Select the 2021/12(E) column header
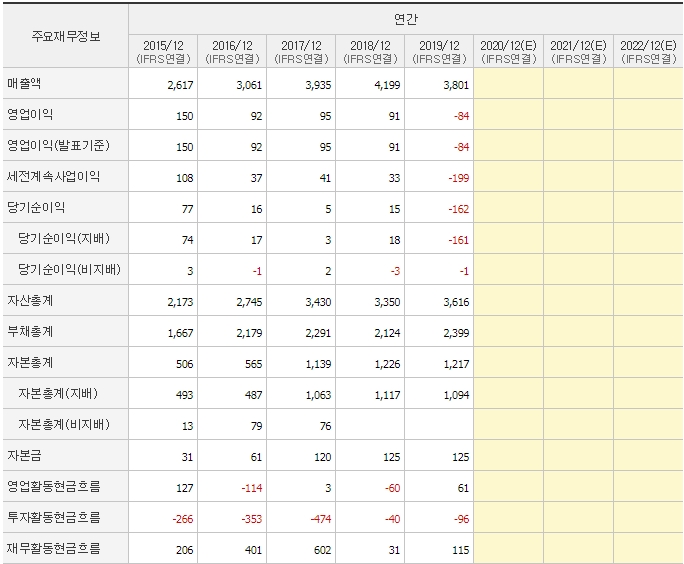684x564 pixels. (578, 51)
